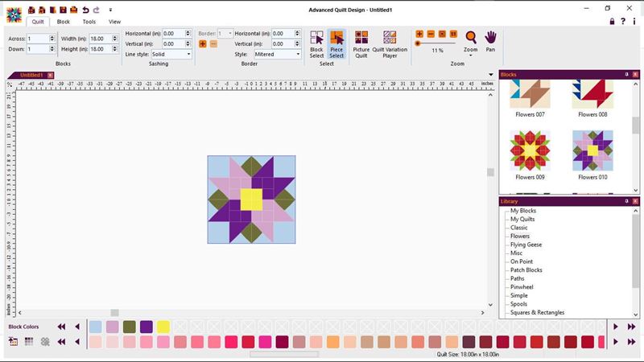The width and height of the screenshot is (644, 362).
Task: Open the Flowers library category
Action: pyautogui.click(x=519, y=237)
